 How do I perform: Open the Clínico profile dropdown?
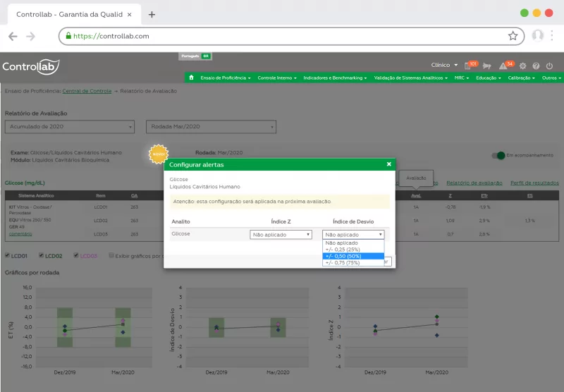444,65
